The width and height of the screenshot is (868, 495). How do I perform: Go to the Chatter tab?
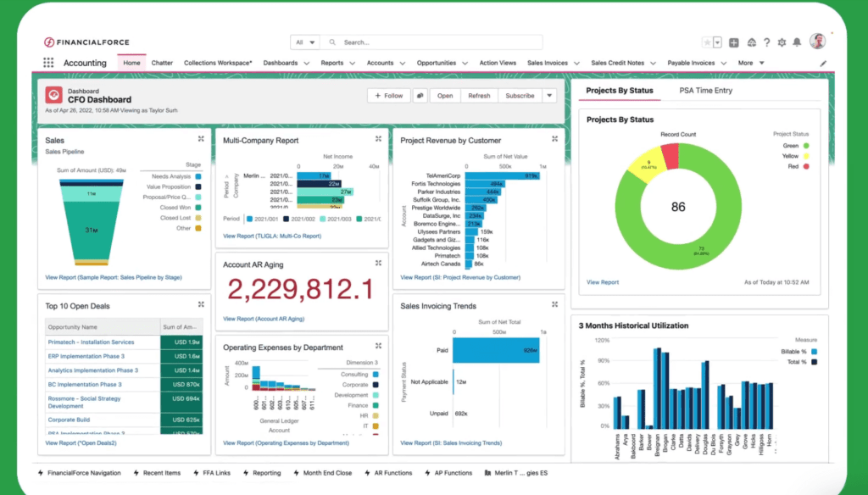(x=162, y=63)
